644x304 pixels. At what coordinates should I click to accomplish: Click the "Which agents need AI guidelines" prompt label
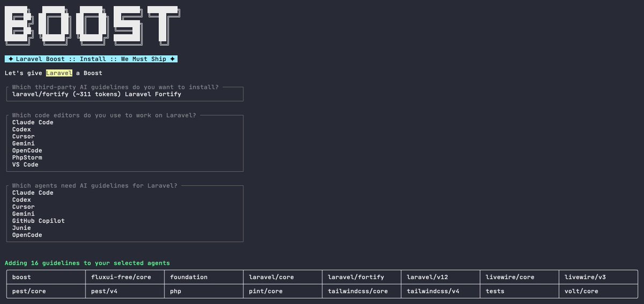(x=94, y=186)
